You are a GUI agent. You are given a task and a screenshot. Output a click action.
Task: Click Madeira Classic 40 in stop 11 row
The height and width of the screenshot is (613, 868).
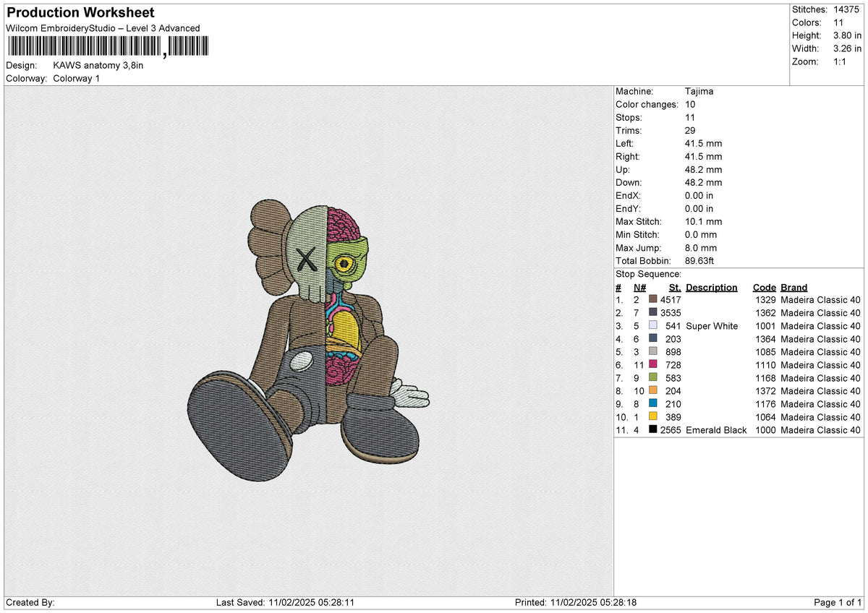point(821,430)
